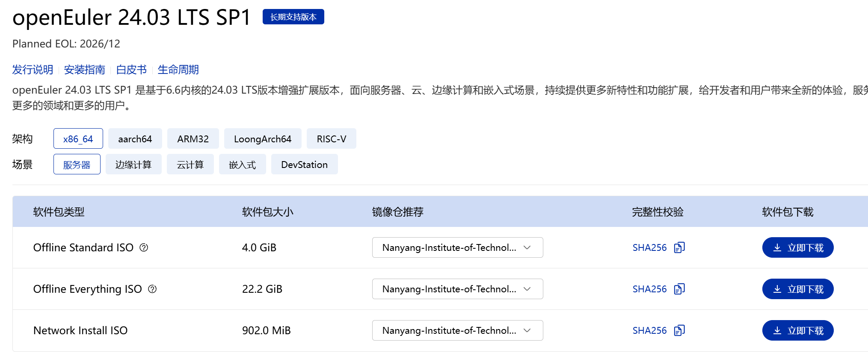Open the 白皮书 white paper link
This screenshot has height=353, width=868.
tap(131, 70)
